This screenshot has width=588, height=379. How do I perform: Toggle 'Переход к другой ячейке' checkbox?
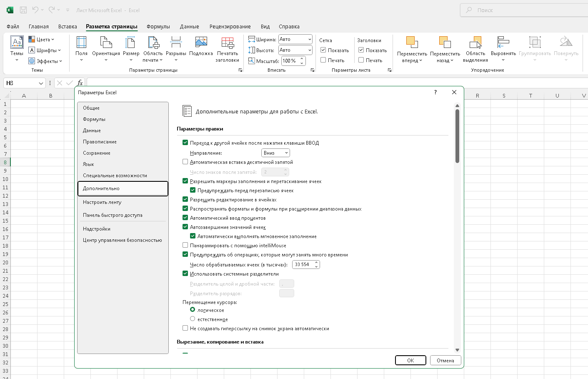coord(185,143)
